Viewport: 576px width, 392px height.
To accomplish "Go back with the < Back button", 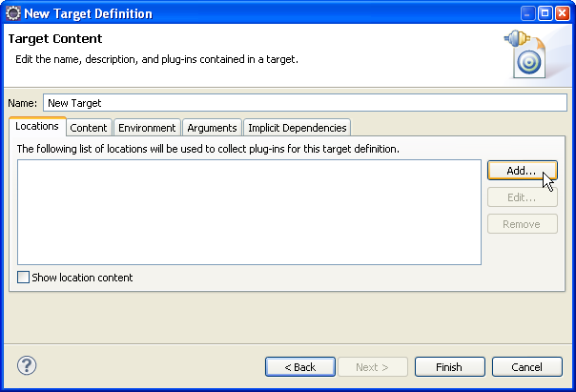I will 300,367.
